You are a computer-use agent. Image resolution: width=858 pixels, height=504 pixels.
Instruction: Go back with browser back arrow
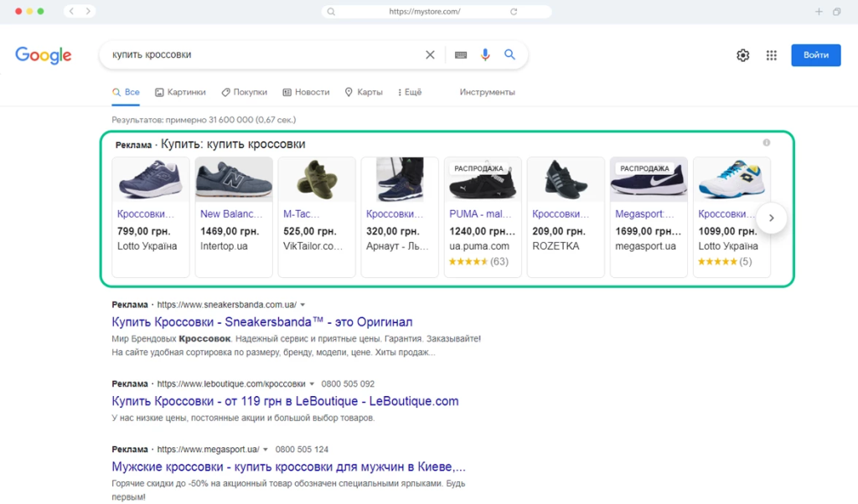click(x=71, y=12)
